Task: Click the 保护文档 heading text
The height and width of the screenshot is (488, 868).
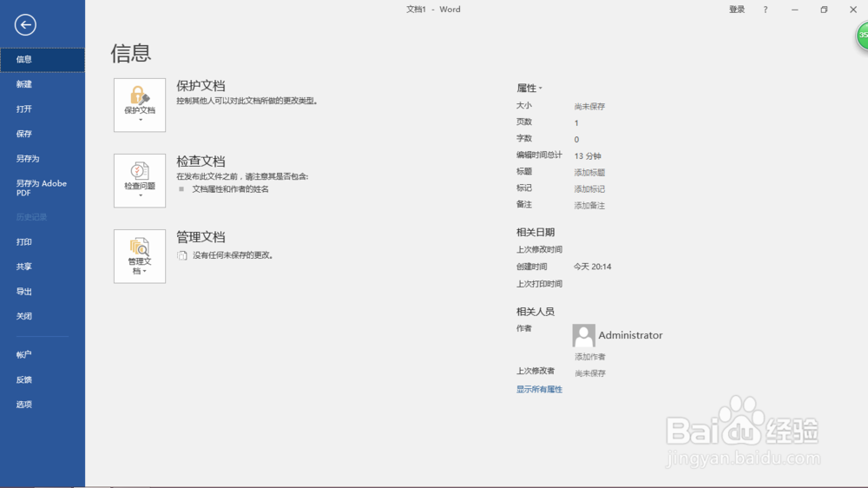Action: point(201,86)
